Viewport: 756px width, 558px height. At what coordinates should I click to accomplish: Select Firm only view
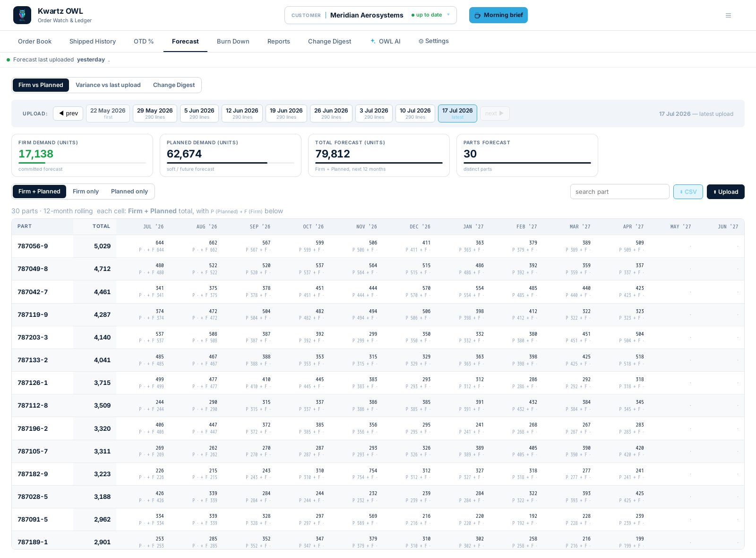tap(86, 192)
